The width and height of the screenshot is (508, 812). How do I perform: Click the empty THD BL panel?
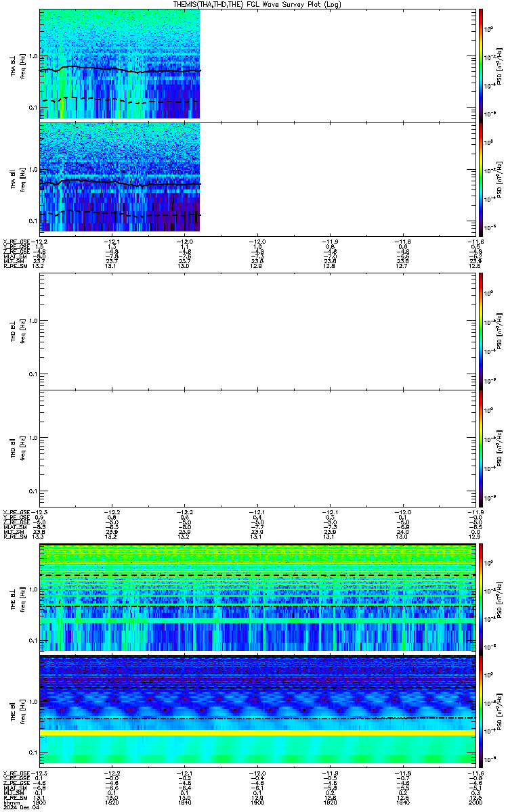coord(256,330)
